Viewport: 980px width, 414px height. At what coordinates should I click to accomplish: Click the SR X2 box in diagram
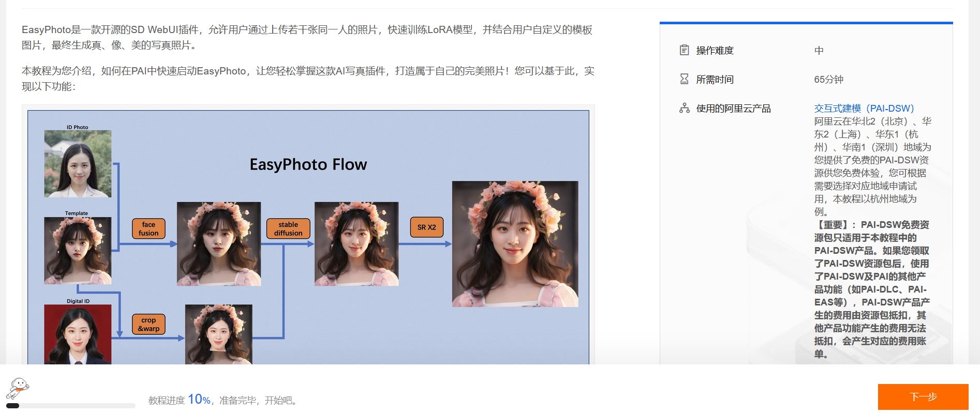(x=427, y=227)
